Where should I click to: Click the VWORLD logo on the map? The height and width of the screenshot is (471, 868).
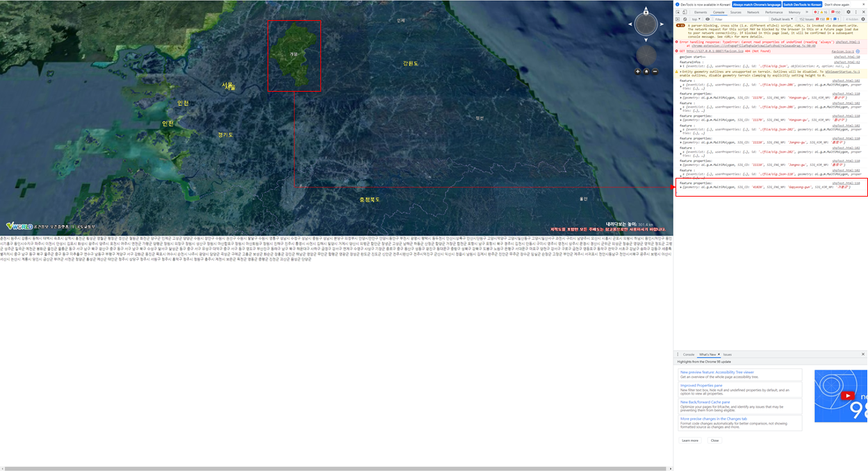click(x=19, y=226)
